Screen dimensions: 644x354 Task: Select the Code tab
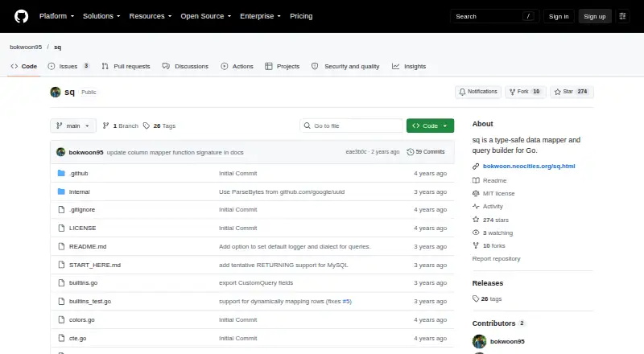coord(24,66)
